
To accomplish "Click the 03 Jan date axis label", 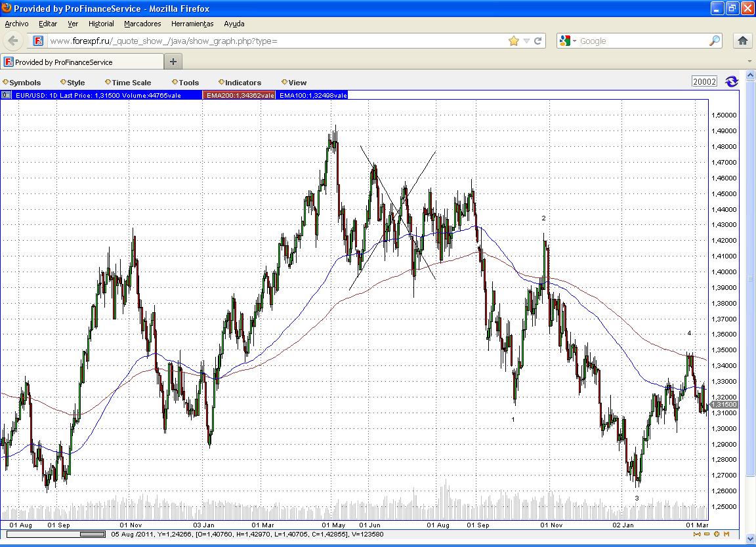I will 203,525.
